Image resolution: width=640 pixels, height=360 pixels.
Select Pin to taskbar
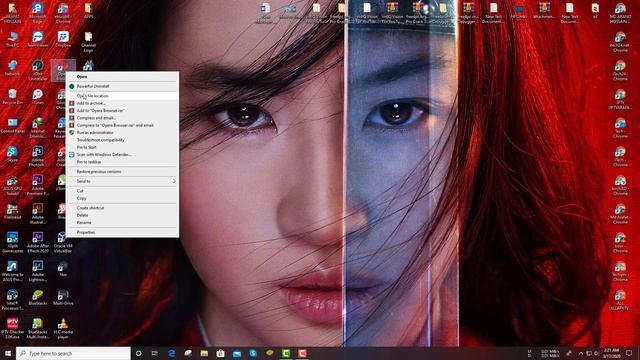click(x=122, y=162)
